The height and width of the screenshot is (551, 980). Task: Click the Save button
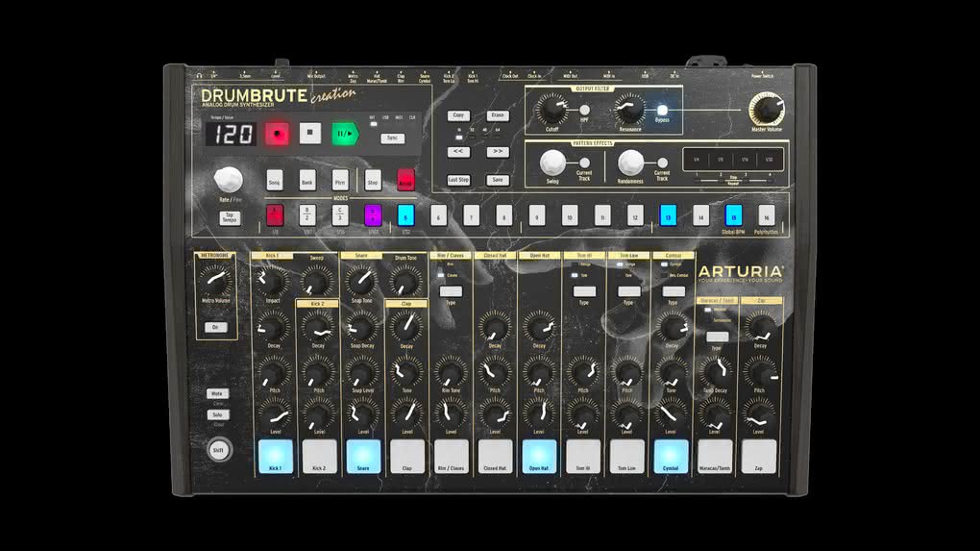498,180
